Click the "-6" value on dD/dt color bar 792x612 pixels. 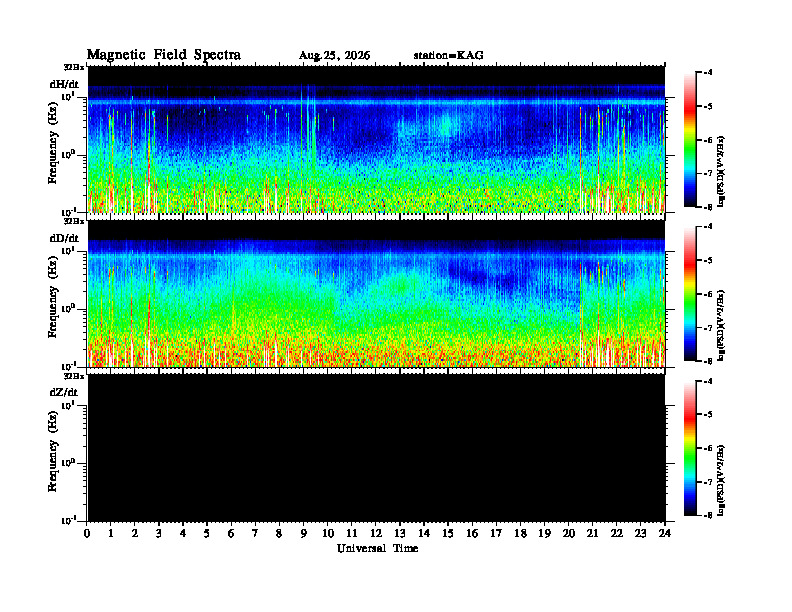708,294
